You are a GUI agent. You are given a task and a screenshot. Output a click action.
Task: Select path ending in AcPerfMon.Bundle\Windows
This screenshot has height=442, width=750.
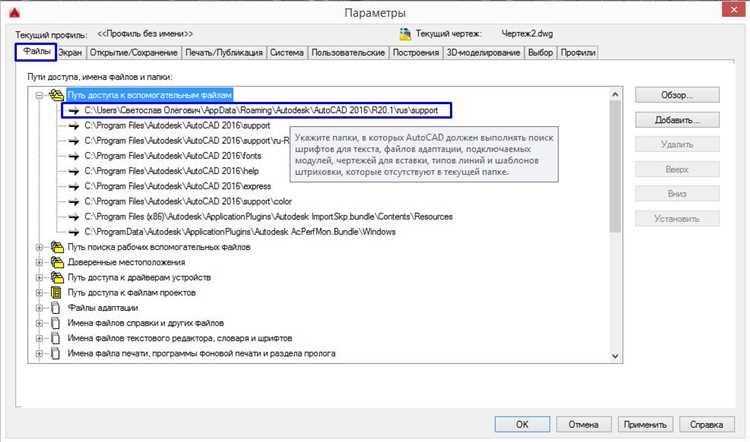pos(240,232)
